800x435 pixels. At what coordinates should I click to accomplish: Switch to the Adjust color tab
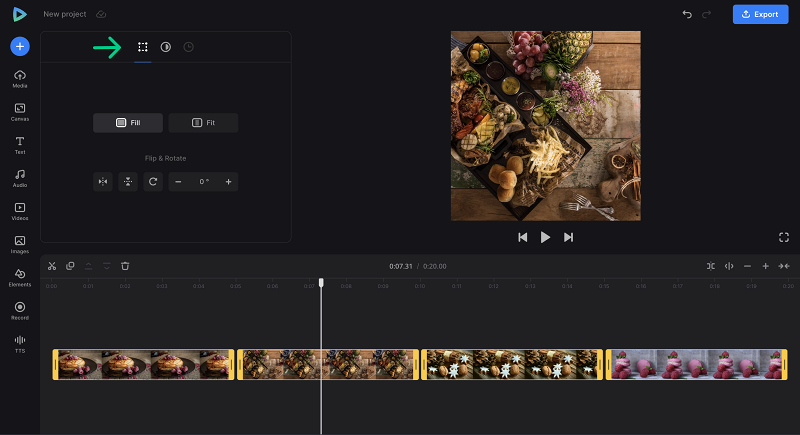point(166,47)
